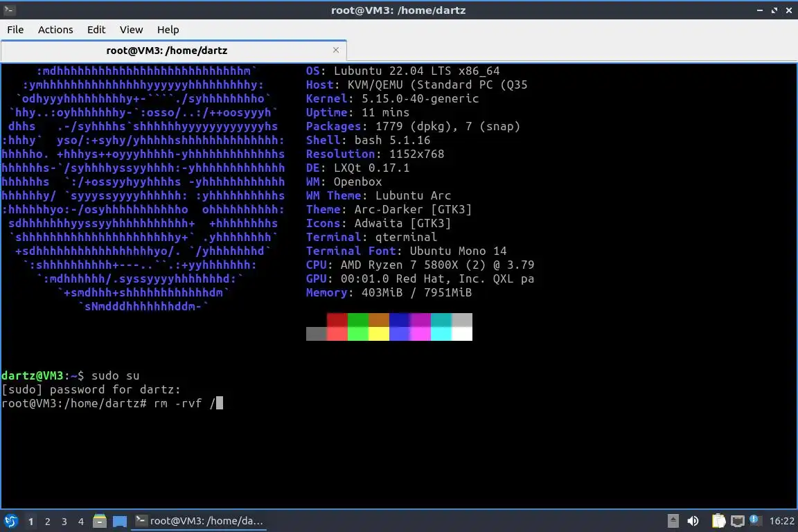Click the 'dartz@VM3' green prompt
798x532 pixels.
click(x=33, y=375)
